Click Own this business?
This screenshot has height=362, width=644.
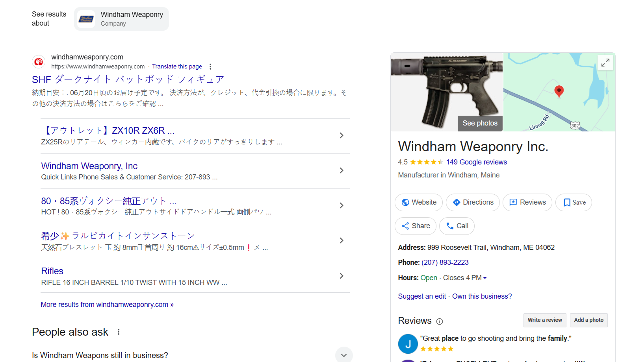482,296
